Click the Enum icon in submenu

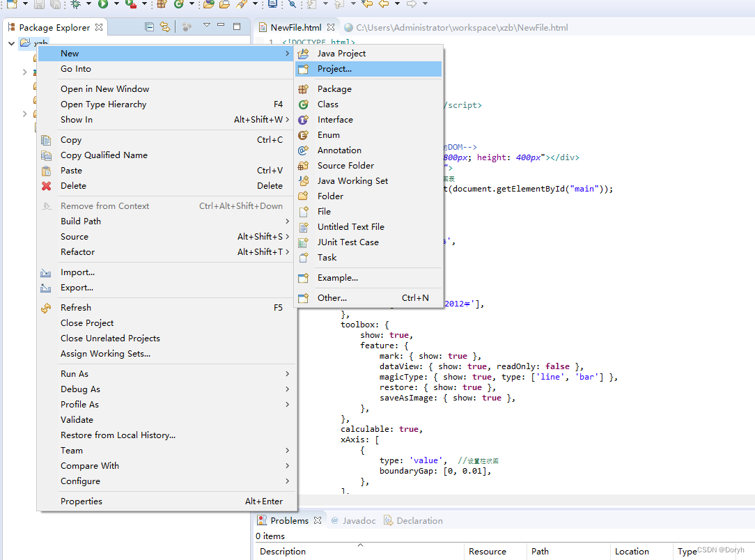click(304, 135)
